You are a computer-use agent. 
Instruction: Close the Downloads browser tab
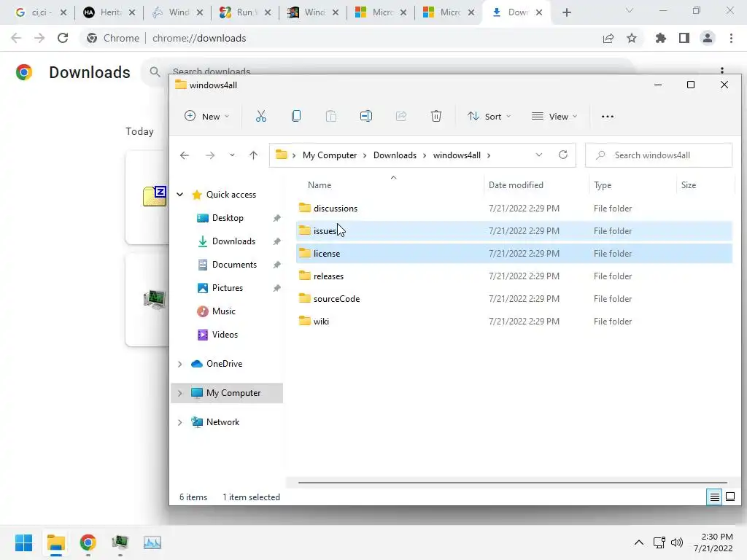click(x=539, y=12)
